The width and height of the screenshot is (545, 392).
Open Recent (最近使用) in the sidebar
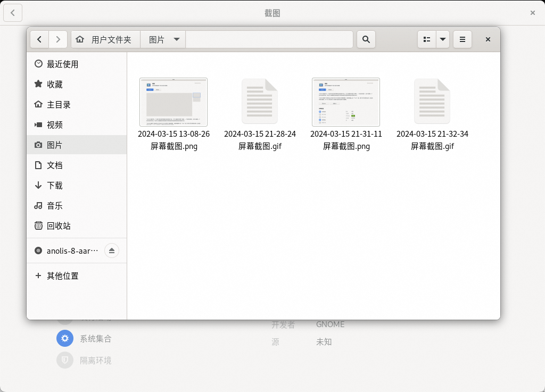(x=62, y=64)
